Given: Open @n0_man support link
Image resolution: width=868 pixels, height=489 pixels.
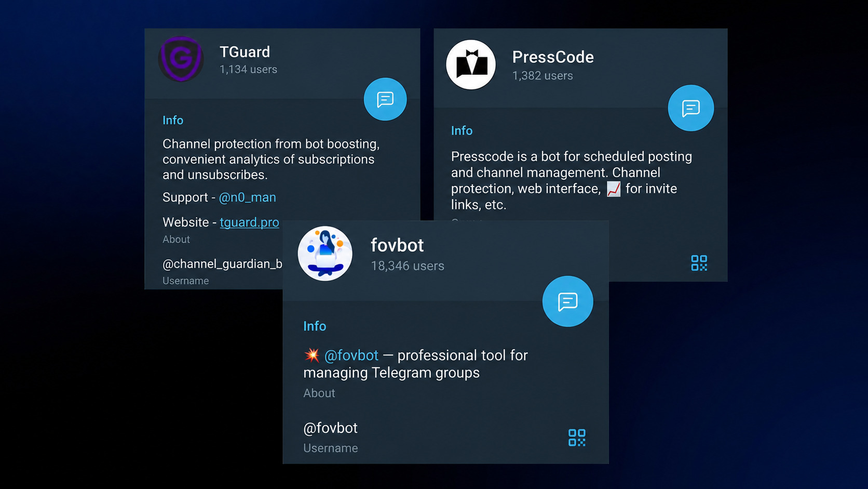Looking at the screenshot, I should (248, 197).
